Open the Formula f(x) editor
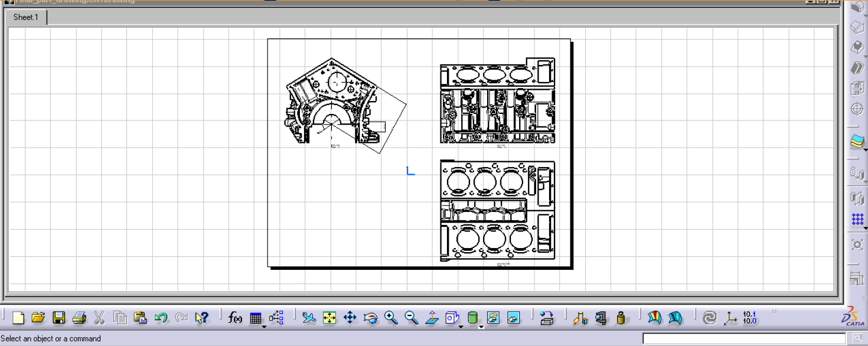 click(235, 318)
